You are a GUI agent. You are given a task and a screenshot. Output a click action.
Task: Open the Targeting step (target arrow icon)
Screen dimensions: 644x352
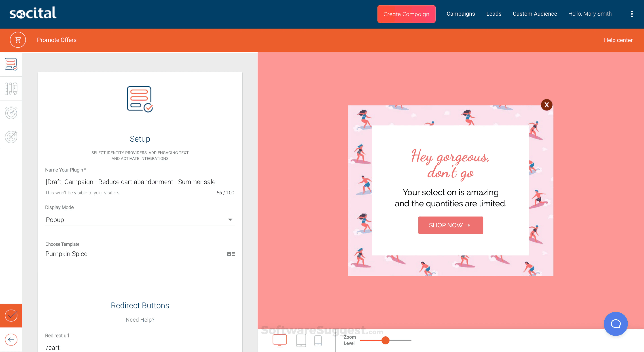(11, 137)
